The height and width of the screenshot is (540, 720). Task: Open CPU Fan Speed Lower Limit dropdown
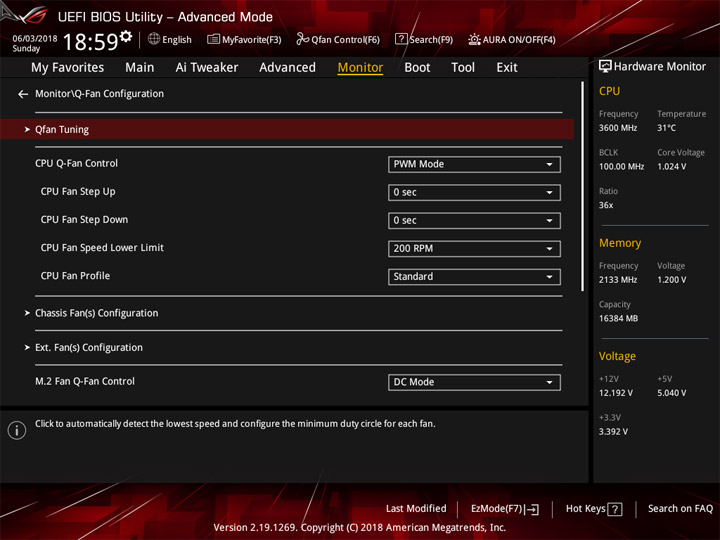coord(474,249)
